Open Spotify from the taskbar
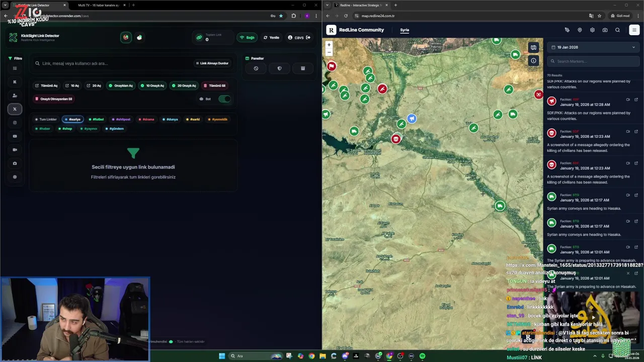644x362 pixels. pos(422,356)
